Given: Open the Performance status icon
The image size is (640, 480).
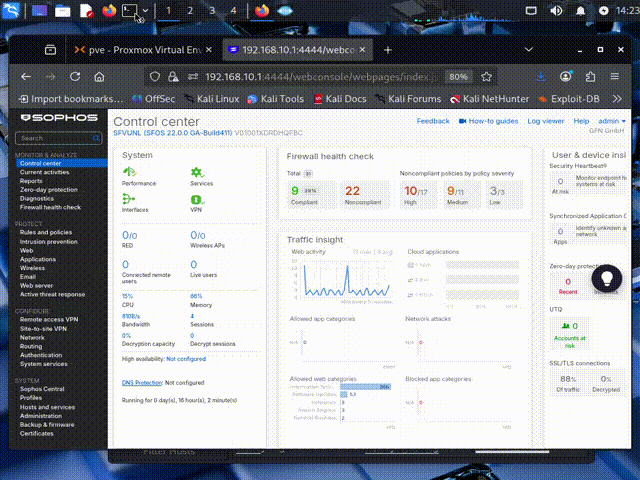Looking at the screenshot, I should tap(129, 173).
